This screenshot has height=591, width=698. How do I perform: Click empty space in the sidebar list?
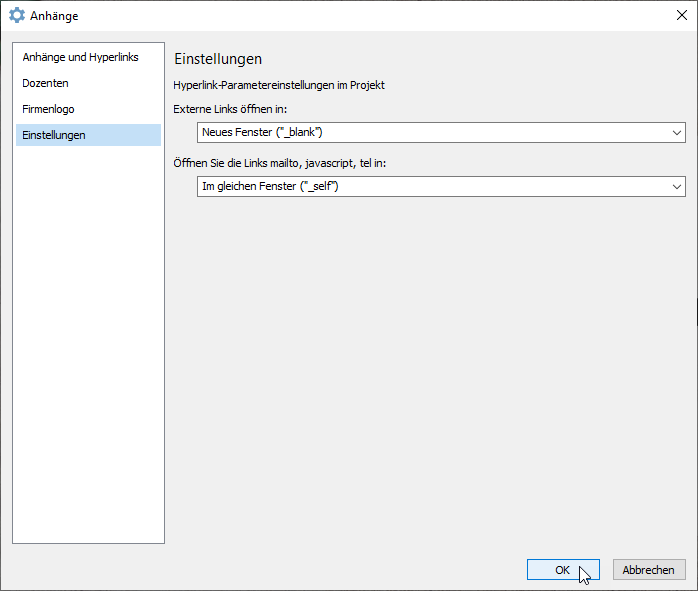(88, 350)
